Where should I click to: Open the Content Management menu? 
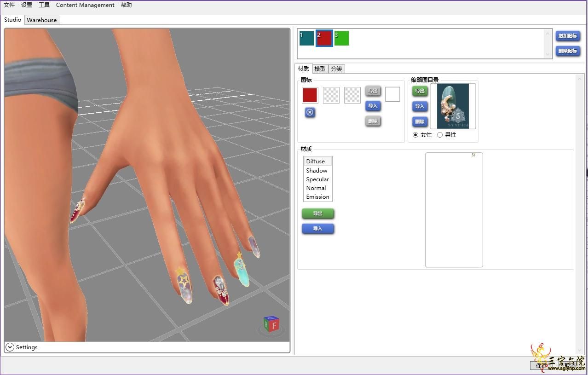click(x=85, y=5)
